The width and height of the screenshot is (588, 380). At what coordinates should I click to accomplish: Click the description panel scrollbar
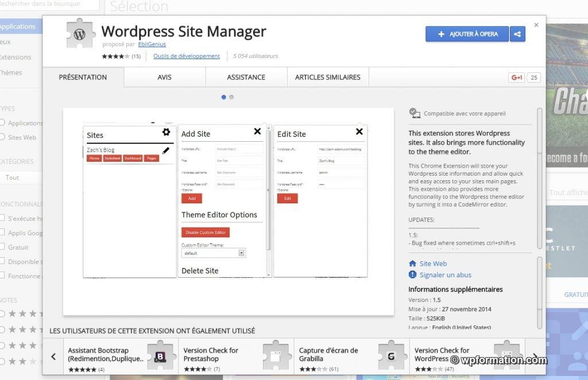(540, 179)
